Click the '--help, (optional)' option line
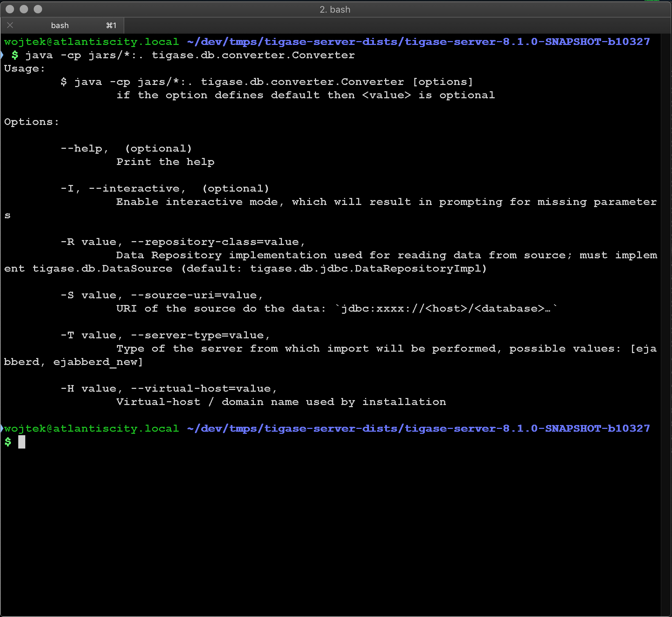 tap(126, 148)
